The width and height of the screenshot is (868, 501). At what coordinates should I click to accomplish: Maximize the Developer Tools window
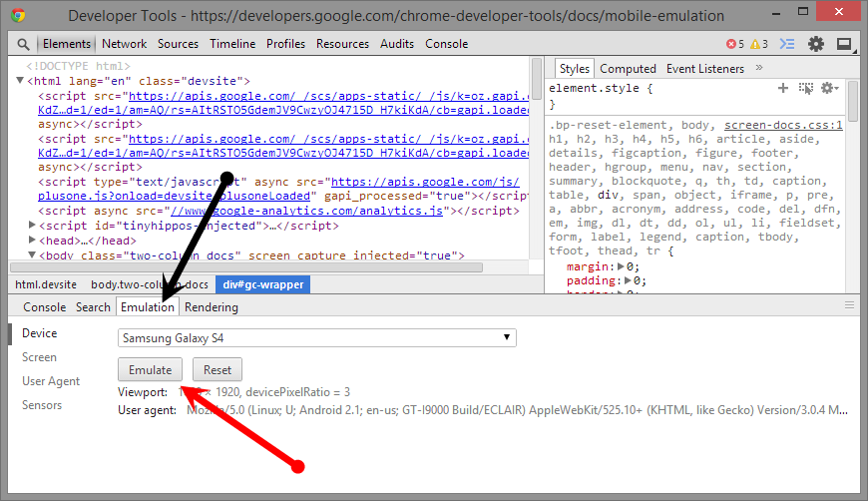803,11
